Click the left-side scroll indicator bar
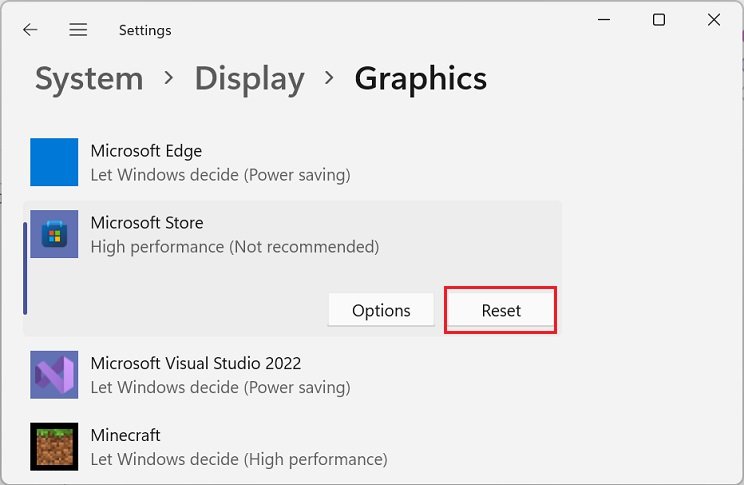The width and height of the screenshot is (744, 485). 25,268
